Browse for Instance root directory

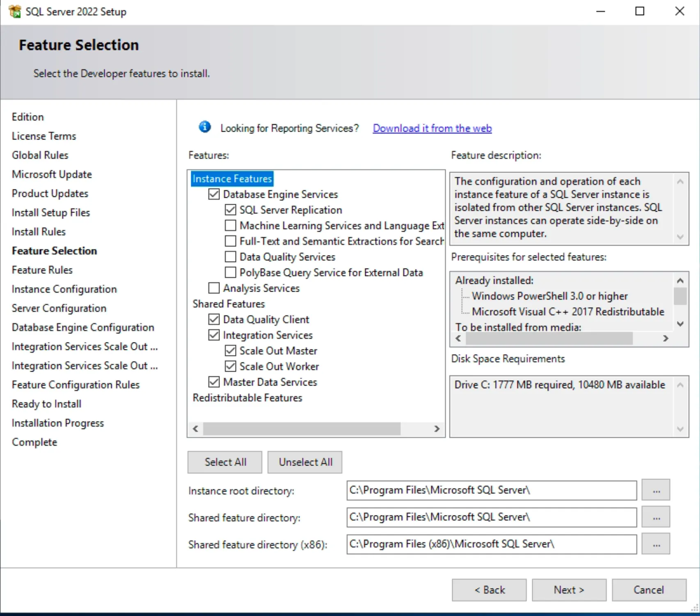(656, 490)
